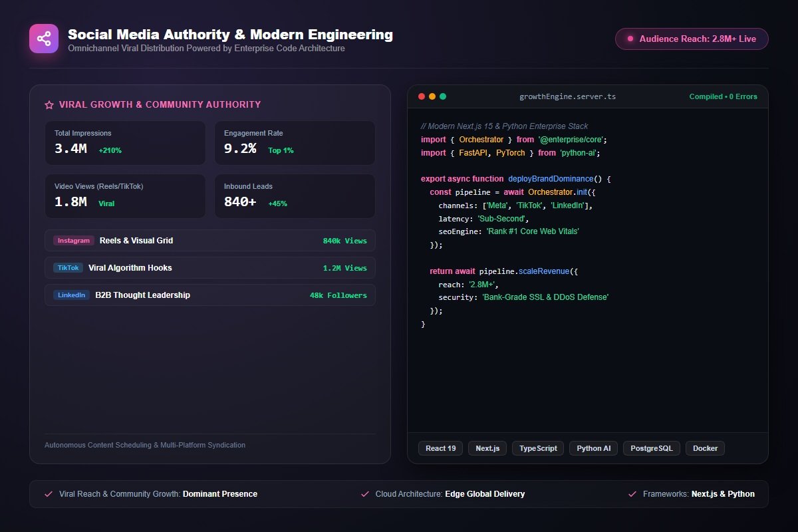Click the code comment about Next.js 15
The image size is (798, 532).
505,126
